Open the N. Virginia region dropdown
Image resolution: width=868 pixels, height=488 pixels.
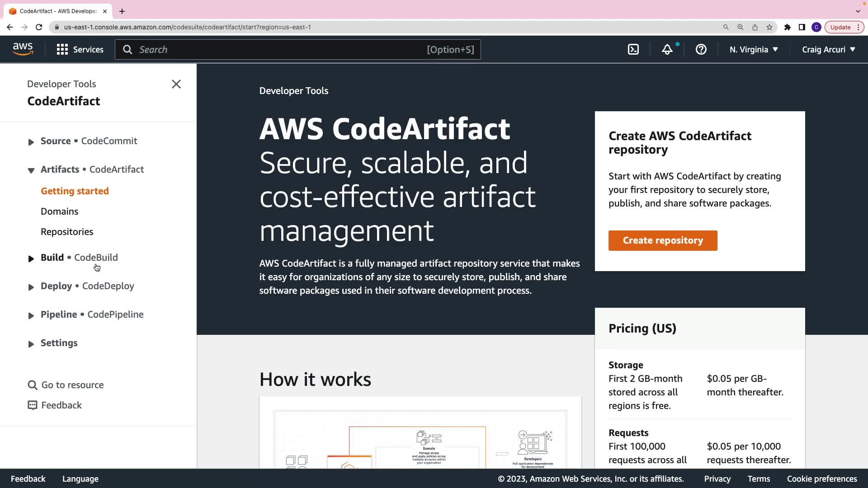point(754,49)
